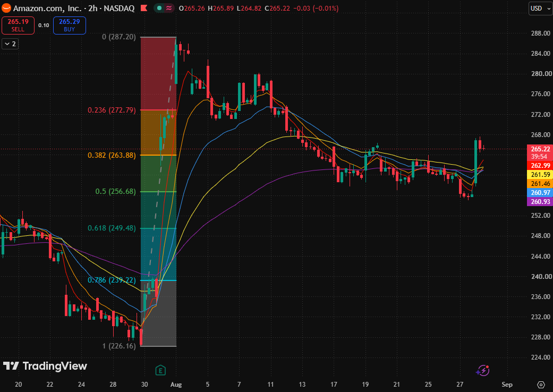
Task: Click the close price C265.22 value
Action: [277, 8]
